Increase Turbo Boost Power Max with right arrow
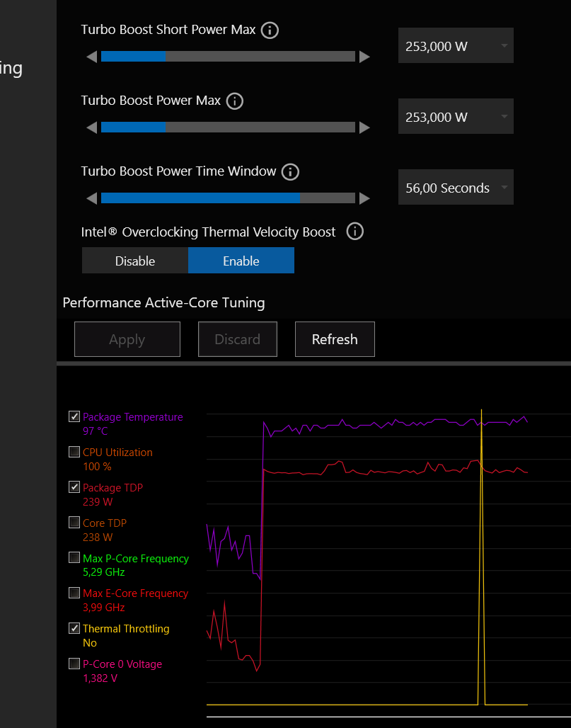Image resolution: width=571 pixels, height=728 pixels. click(364, 127)
